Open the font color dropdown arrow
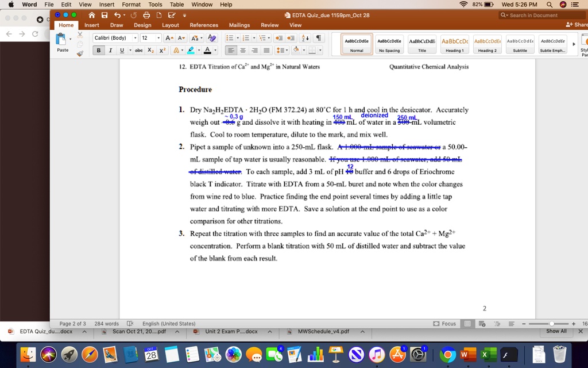This screenshot has width=588, height=368. click(x=215, y=50)
